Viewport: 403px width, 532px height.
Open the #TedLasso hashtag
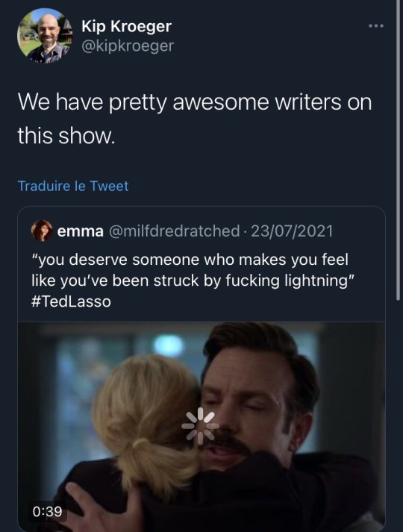click(x=71, y=301)
